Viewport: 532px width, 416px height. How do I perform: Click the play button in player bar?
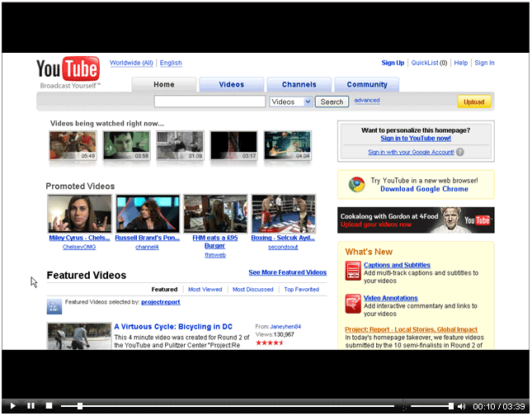[x=13, y=406]
